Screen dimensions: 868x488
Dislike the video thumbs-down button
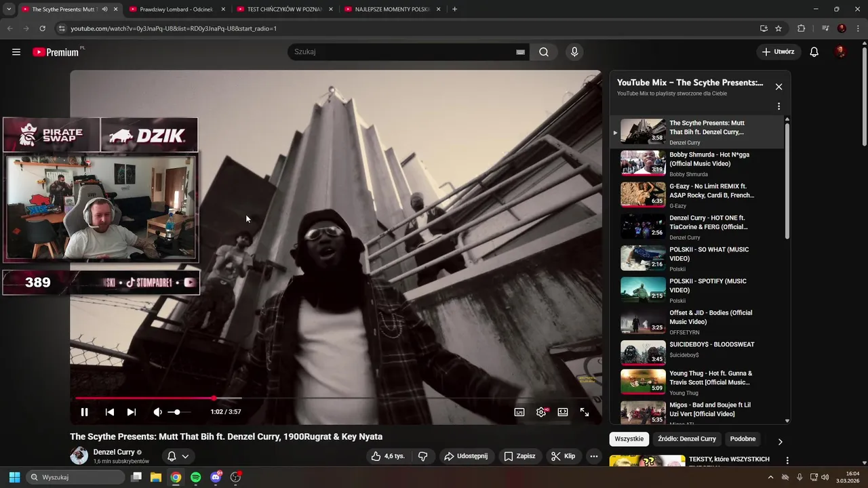(x=422, y=456)
